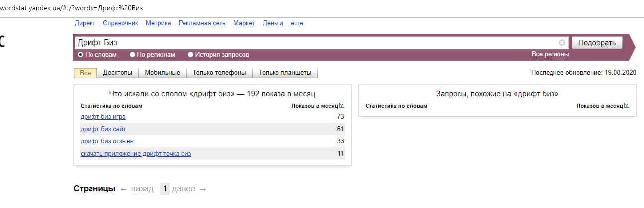Click the help icon beside the left panel's 'Показов в месяц' header
The image size is (644, 208).
pyautogui.click(x=341, y=106)
